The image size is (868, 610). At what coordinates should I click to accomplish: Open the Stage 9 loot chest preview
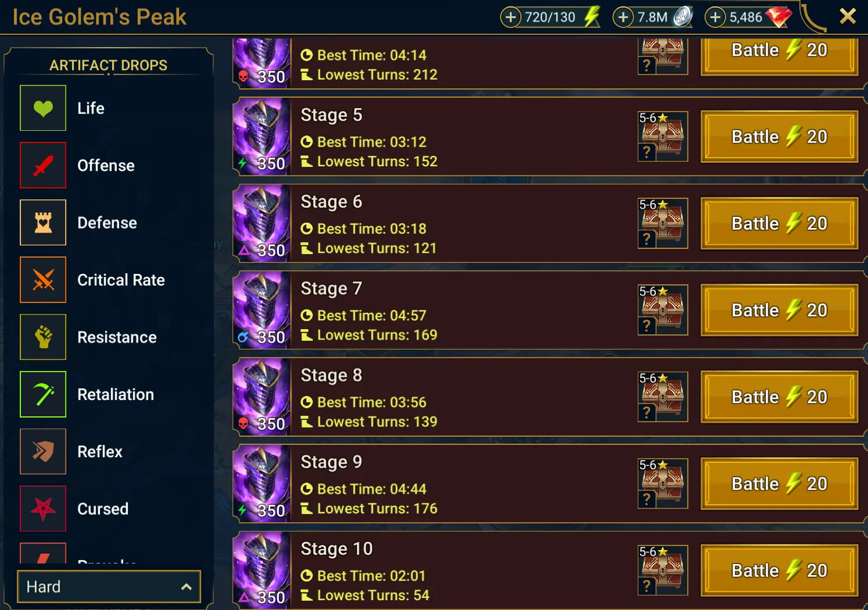point(663,484)
